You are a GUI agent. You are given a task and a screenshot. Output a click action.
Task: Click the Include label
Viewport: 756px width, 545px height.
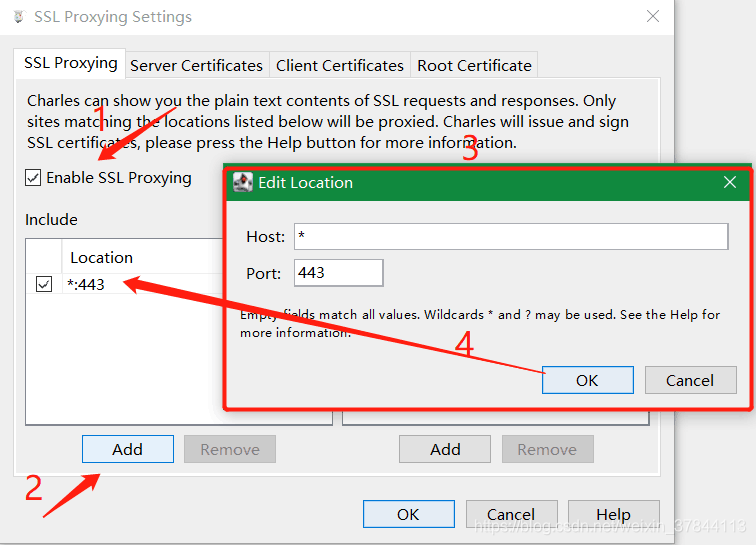click(x=51, y=219)
